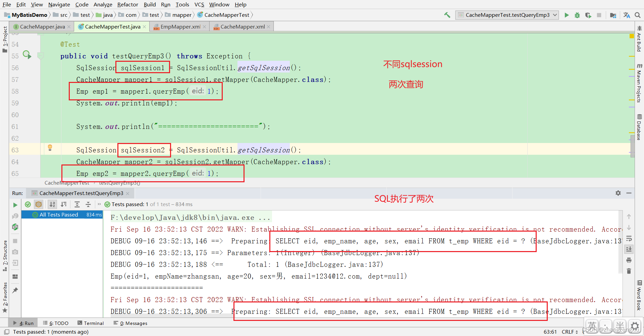This screenshot has width=644, height=336.
Task: Show more Run toolbar actions via the chevron
Action: tap(99, 204)
